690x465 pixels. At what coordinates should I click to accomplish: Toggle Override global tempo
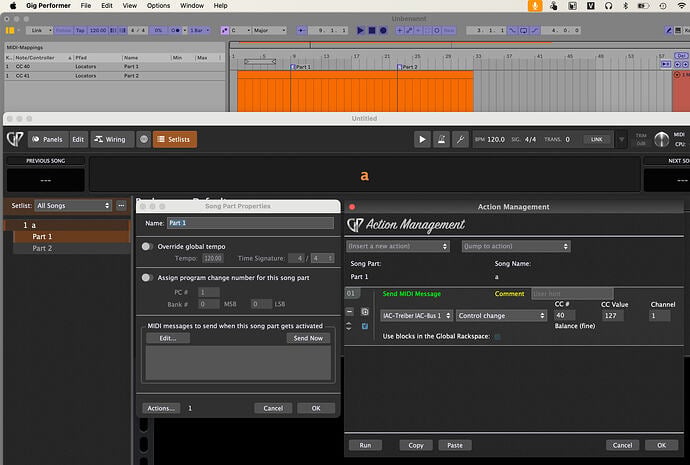click(x=147, y=246)
